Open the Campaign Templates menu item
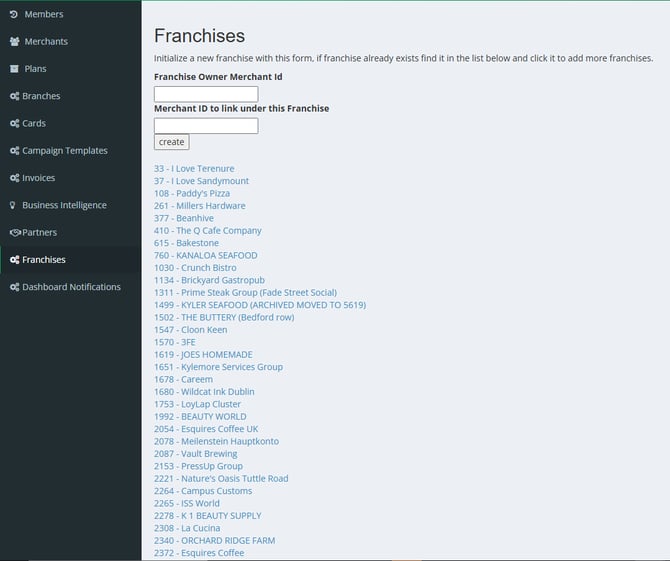The height and width of the screenshot is (561, 670). pyautogui.click(x=64, y=151)
